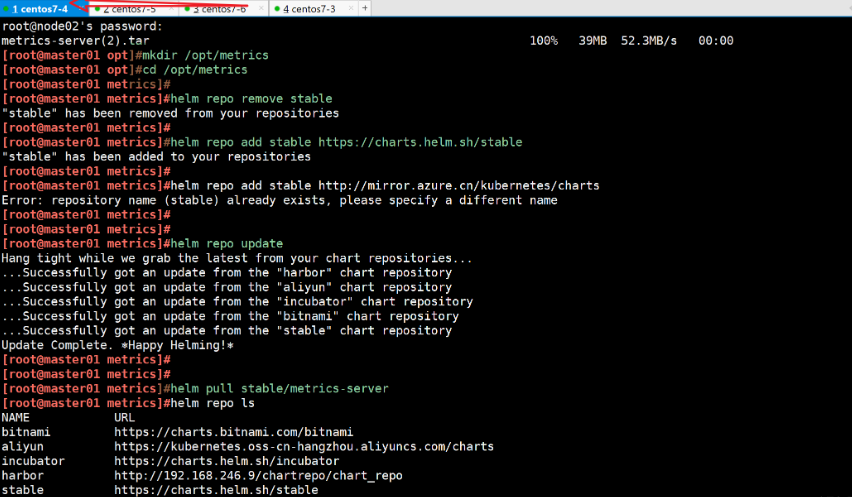Click the "39MB" file size value

[593, 41]
